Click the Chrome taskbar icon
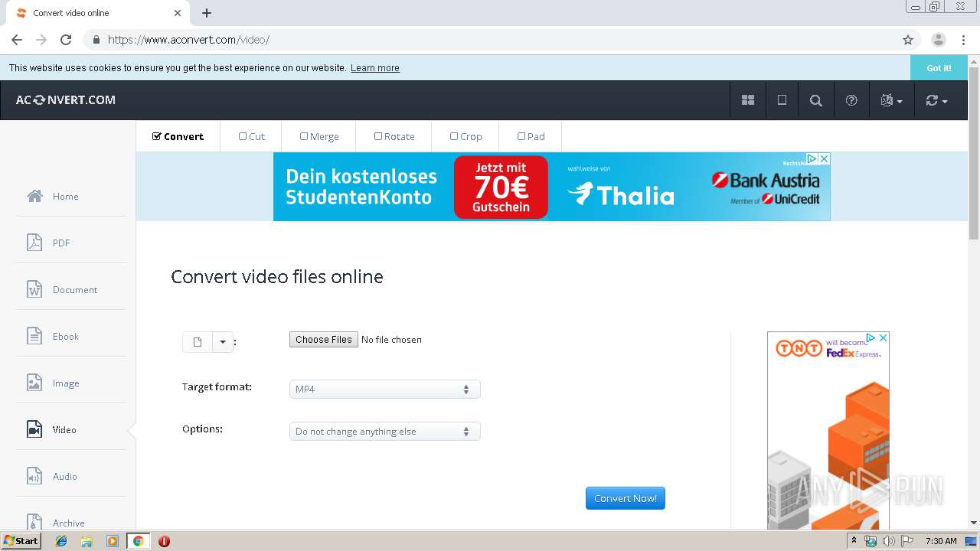This screenshot has width=980, height=551. 138,541
